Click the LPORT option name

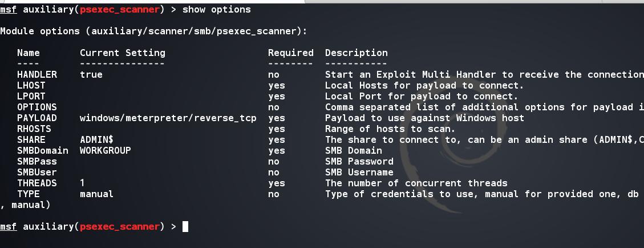click(x=31, y=97)
